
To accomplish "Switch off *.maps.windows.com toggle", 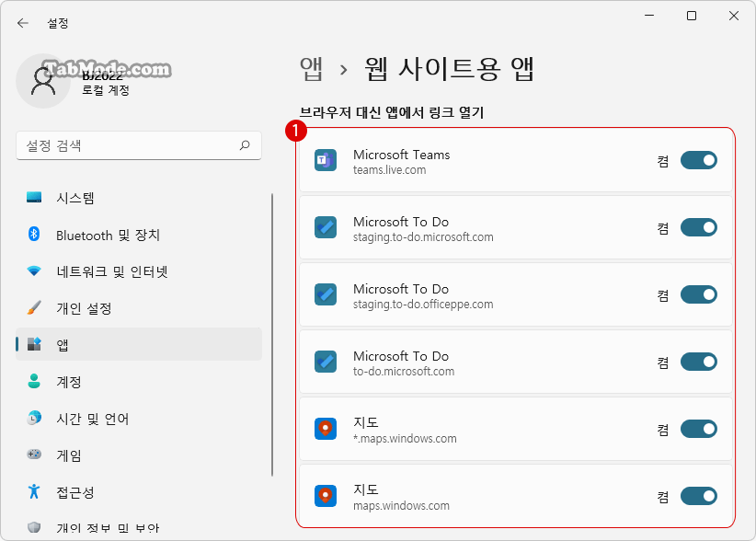I will (699, 429).
